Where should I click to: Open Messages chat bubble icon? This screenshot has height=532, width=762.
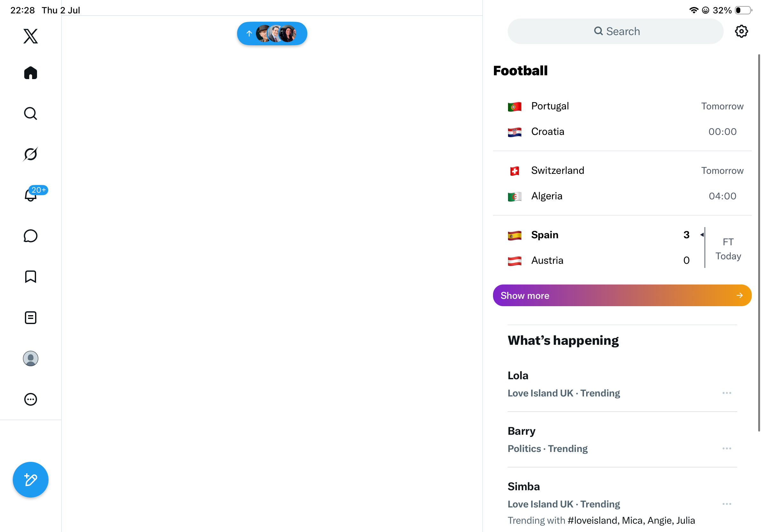pyautogui.click(x=31, y=236)
